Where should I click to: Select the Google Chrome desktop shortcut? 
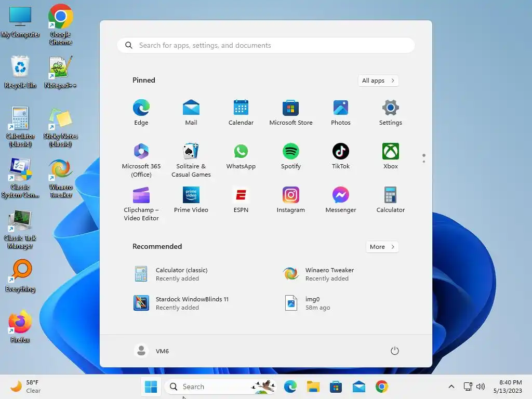pos(60,24)
